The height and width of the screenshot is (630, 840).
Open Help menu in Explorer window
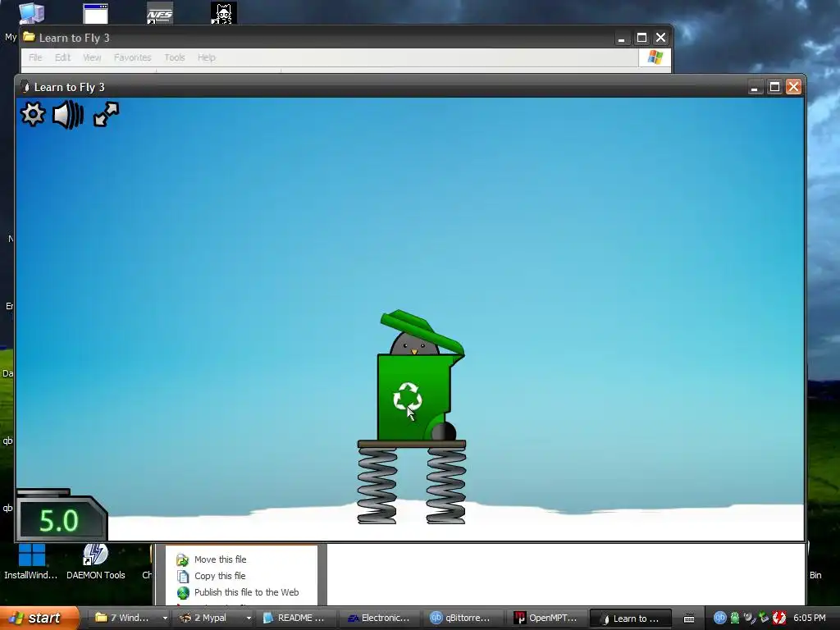[206, 57]
